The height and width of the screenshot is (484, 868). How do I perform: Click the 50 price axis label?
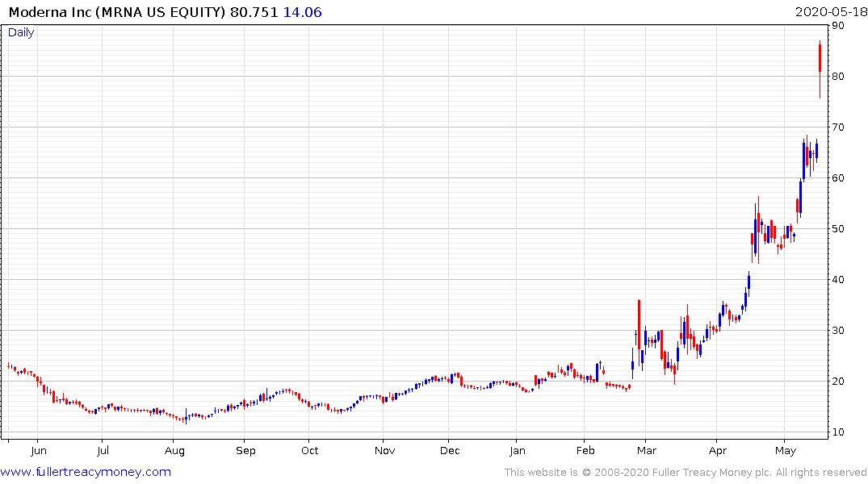838,229
